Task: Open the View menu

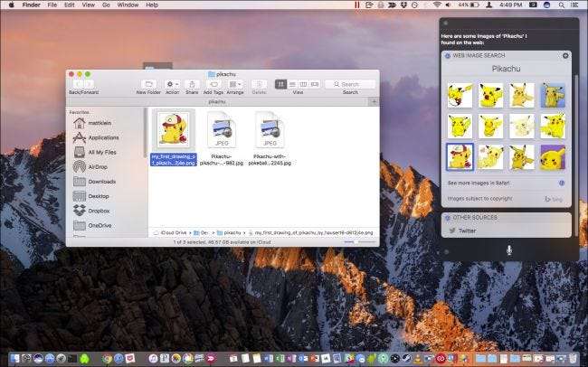Action: click(88, 5)
